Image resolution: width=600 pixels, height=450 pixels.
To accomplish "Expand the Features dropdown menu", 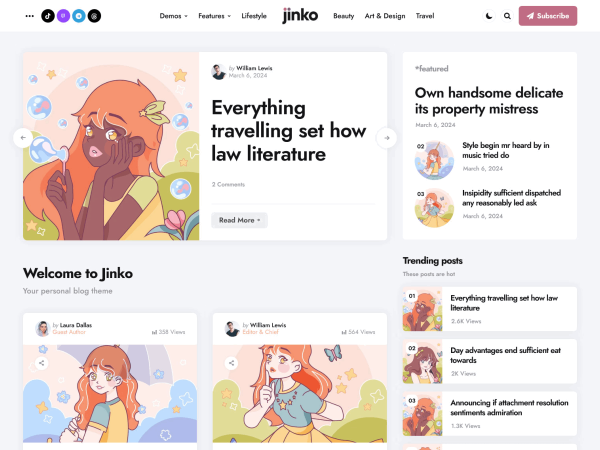I will [214, 16].
